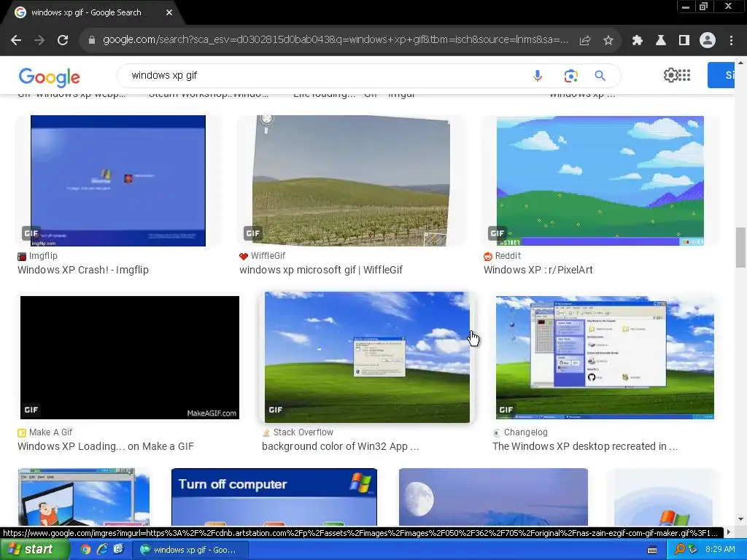The width and height of the screenshot is (747, 560).
Task: Click the third quick launch icon
Action: click(118, 550)
